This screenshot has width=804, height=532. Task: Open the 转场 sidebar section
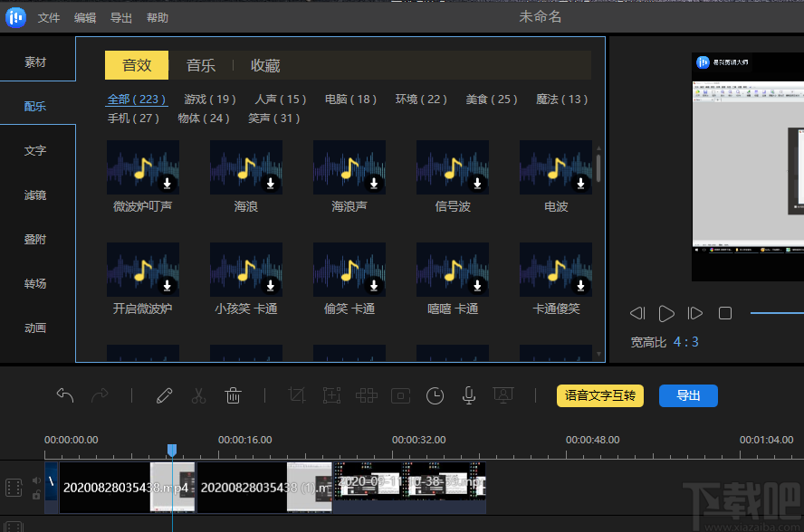pyautogui.click(x=35, y=283)
